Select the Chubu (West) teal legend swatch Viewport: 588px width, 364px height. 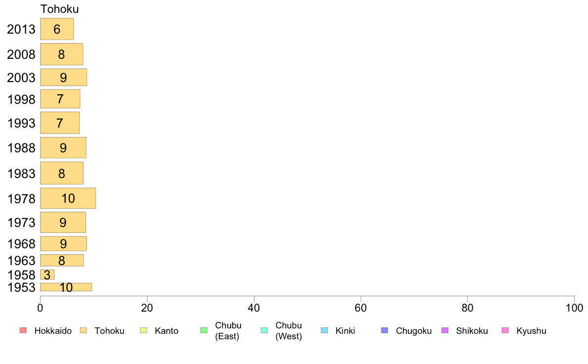pos(264,330)
